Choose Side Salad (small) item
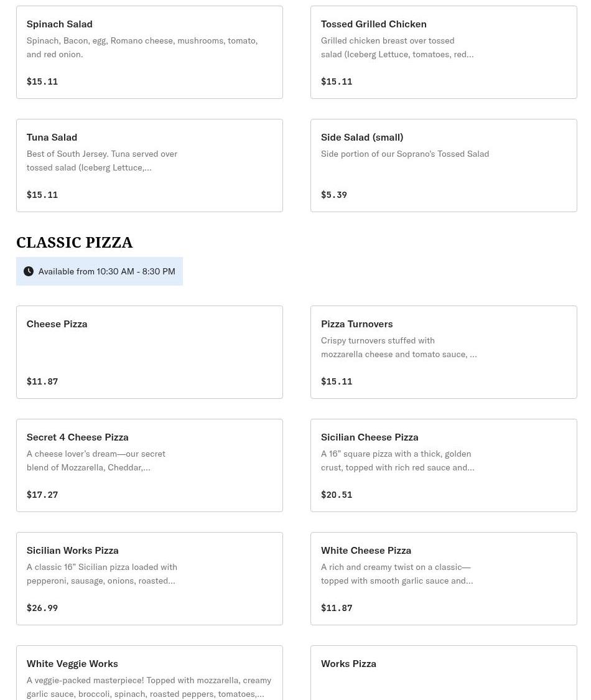The image size is (591, 700). [x=444, y=166]
